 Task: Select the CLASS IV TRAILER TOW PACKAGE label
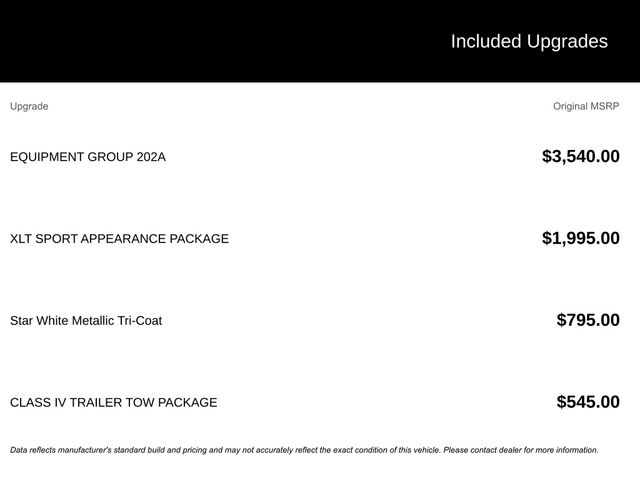point(113,403)
